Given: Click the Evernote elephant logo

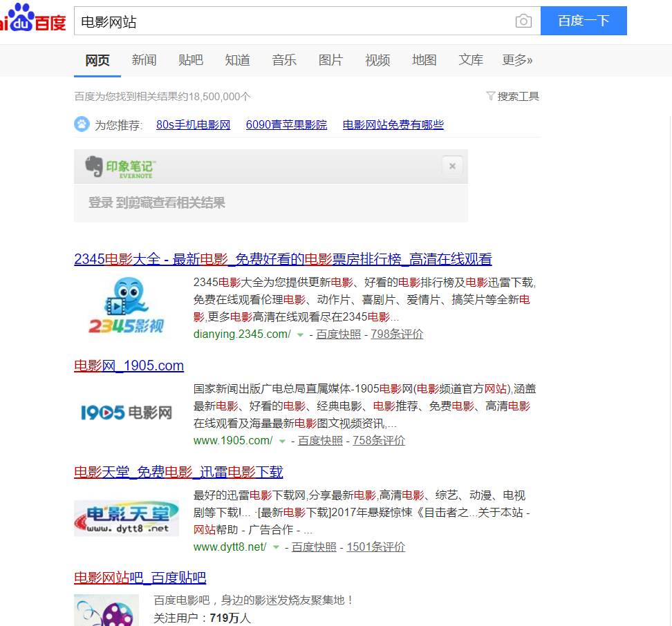Looking at the screenshot, I should click(94, 166).
